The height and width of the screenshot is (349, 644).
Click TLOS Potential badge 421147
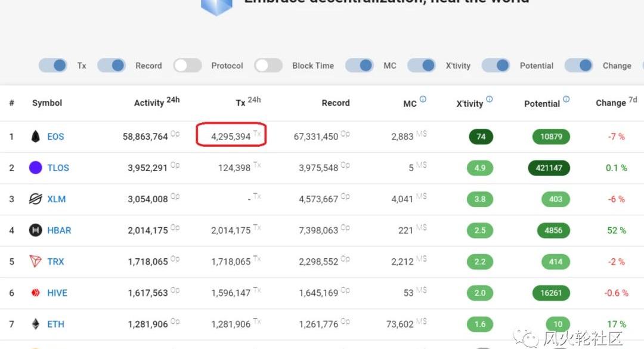coord(549,168)
